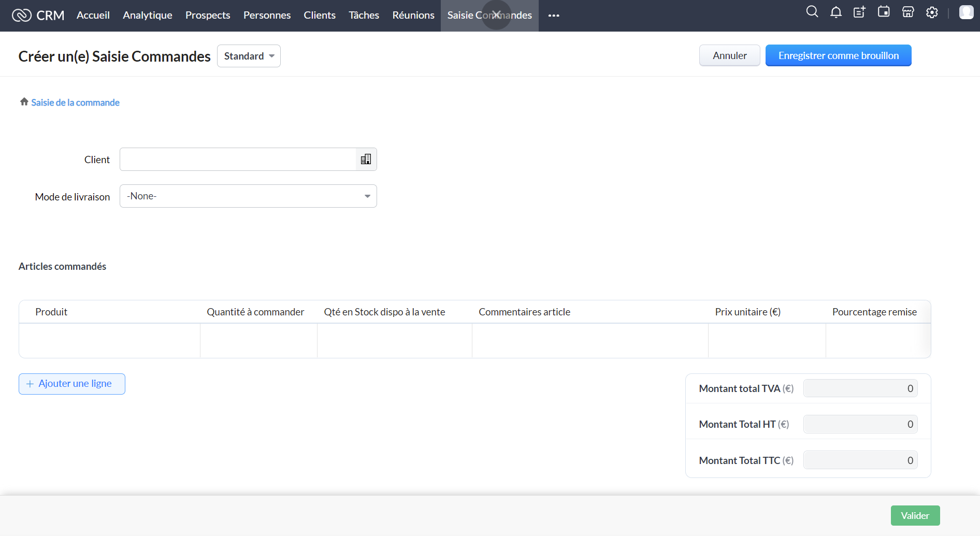
Task: Click the Client lookup building icon
Action: 366,160
